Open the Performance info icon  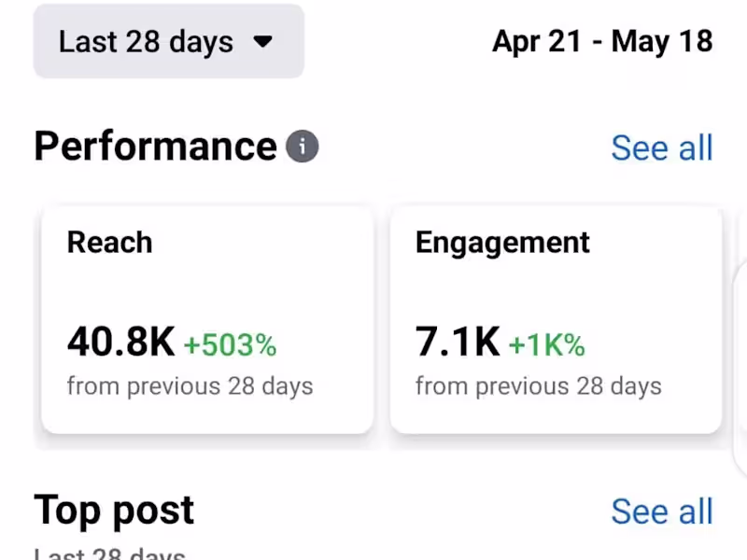click(302, 147)
